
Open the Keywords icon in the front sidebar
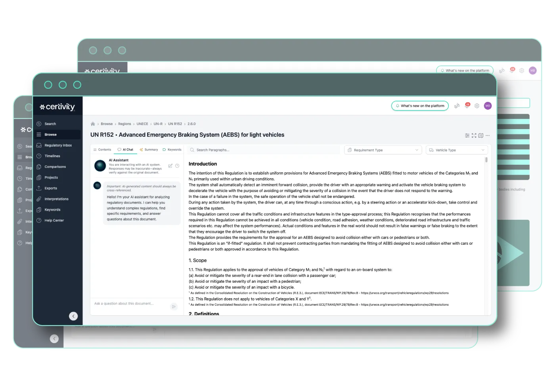click(x=39, y=209)
